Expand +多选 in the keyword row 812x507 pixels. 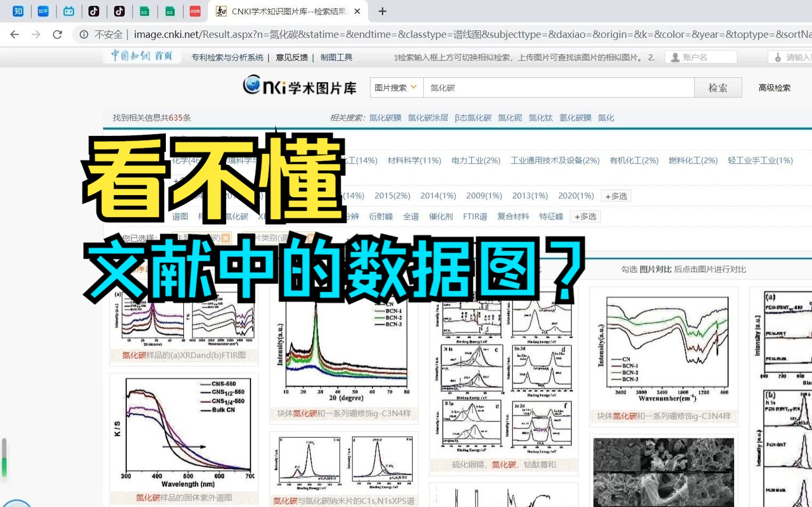(x=585, y=216)
